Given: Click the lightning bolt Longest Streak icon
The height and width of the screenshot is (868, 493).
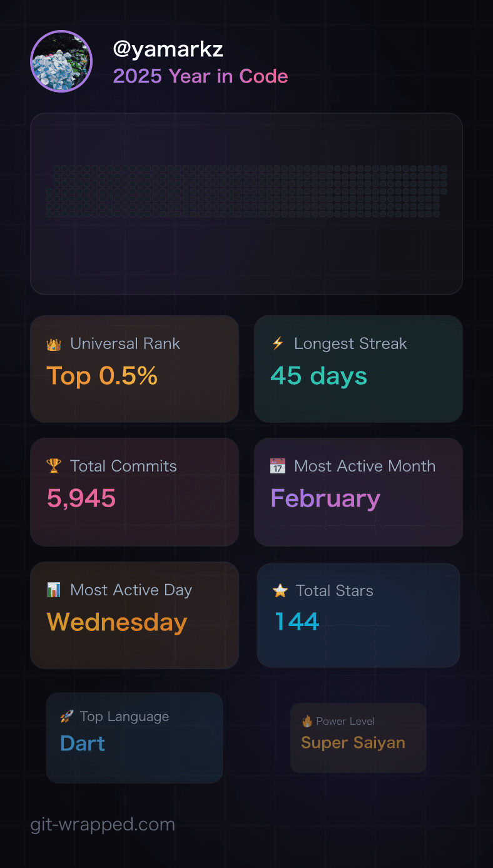Looking at the screenshot, I should (278, 343).
